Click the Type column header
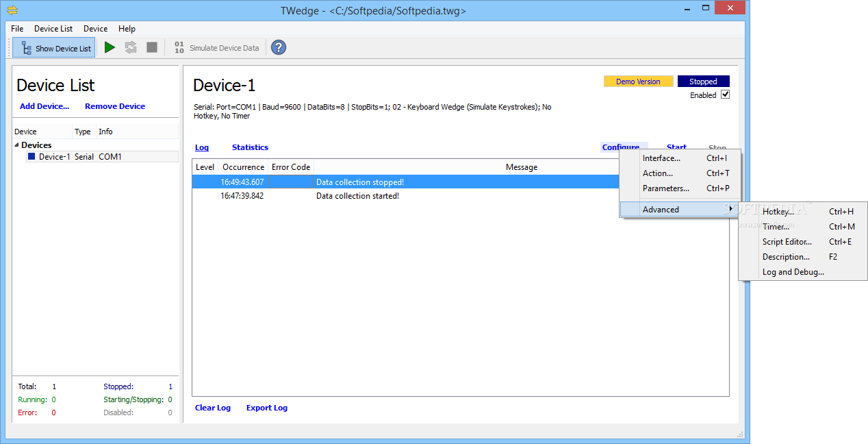 pos(84,132)
